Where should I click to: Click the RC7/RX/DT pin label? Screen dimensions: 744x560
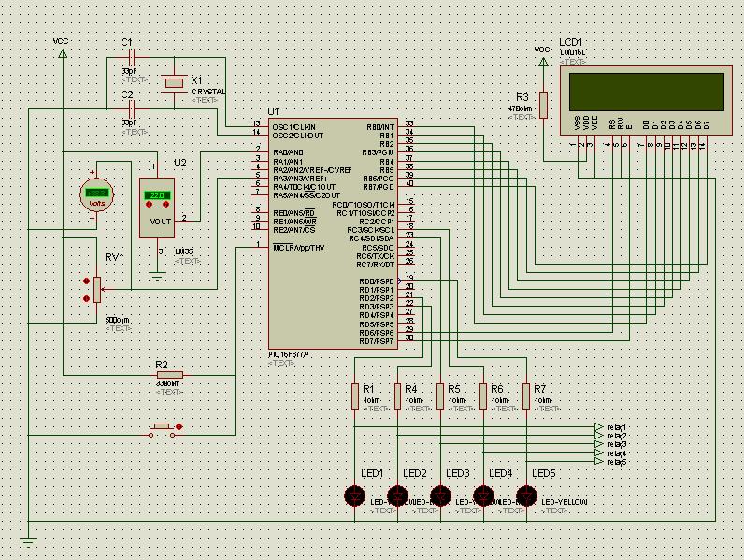tap(376, 265)
